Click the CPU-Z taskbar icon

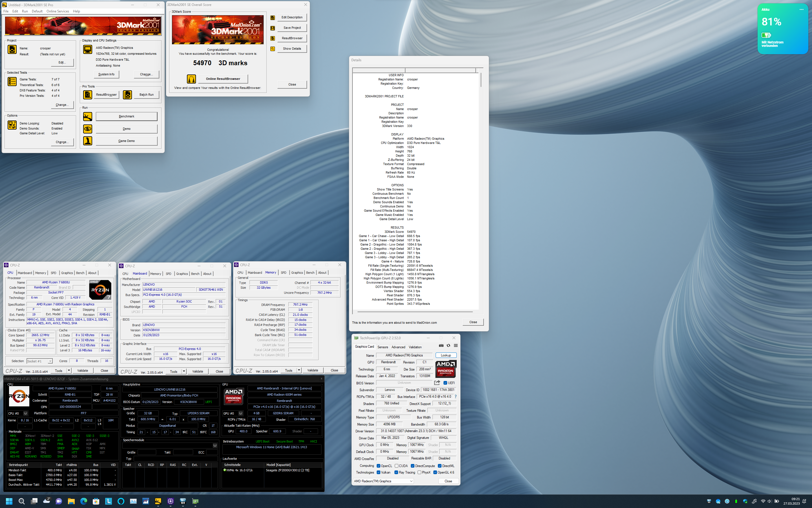[x=171, y=501]
